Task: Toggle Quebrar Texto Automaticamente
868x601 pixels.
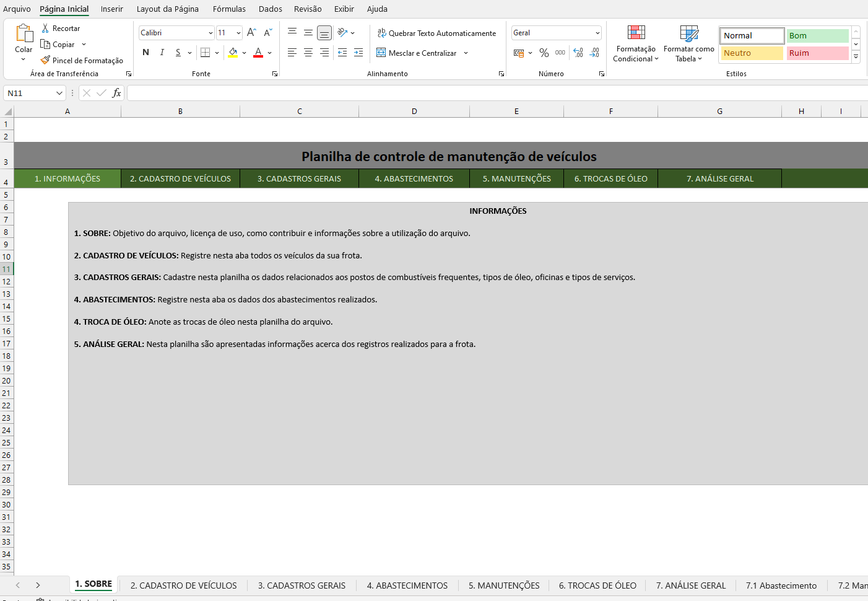Action: [x=436, y=33]
